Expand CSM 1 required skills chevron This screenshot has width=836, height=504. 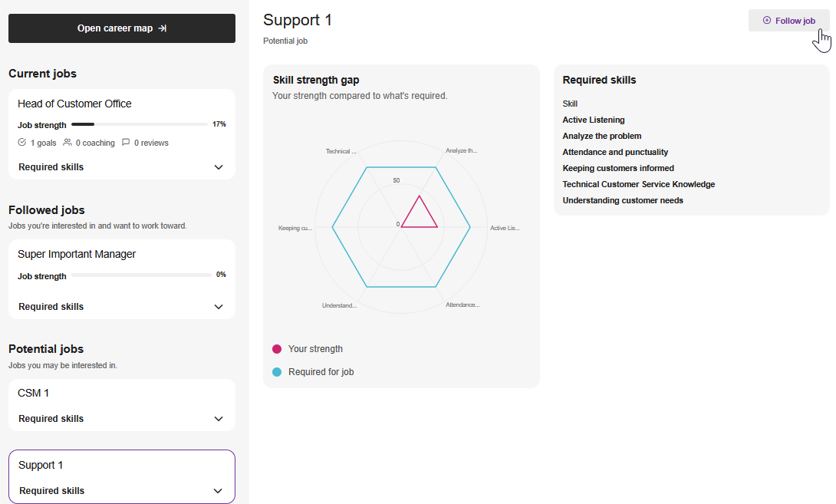(x=219, y=419)
